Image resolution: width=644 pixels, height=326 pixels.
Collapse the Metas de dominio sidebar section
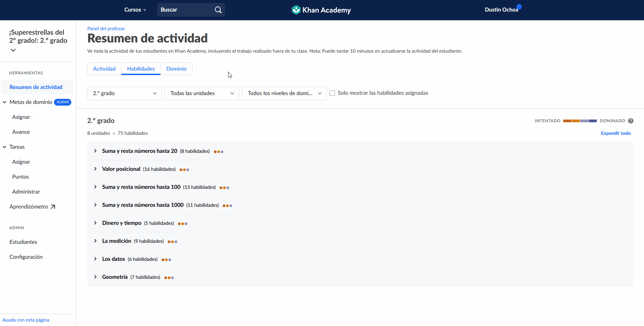pyautogui.click(x=4, y=102)
